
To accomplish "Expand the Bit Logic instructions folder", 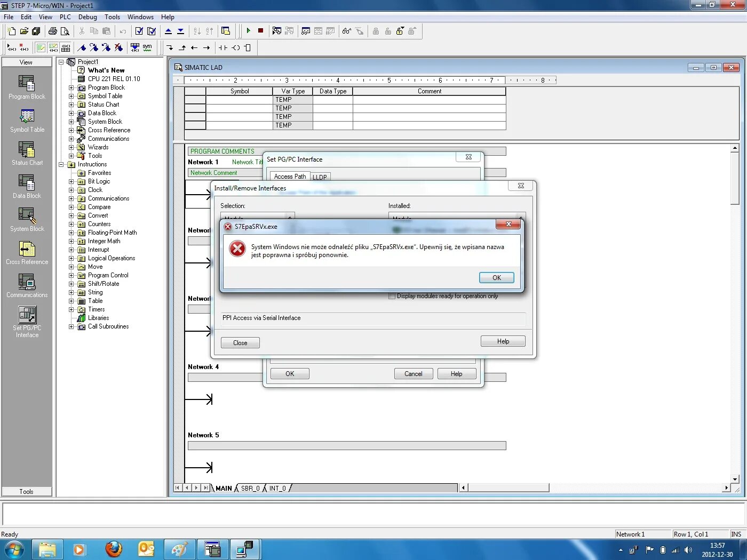I will point(71,181).
